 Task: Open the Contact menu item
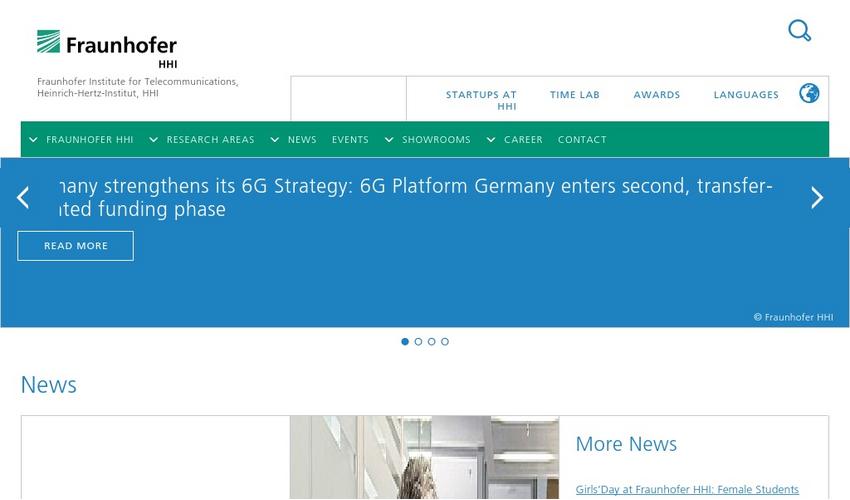coord(582,139)
